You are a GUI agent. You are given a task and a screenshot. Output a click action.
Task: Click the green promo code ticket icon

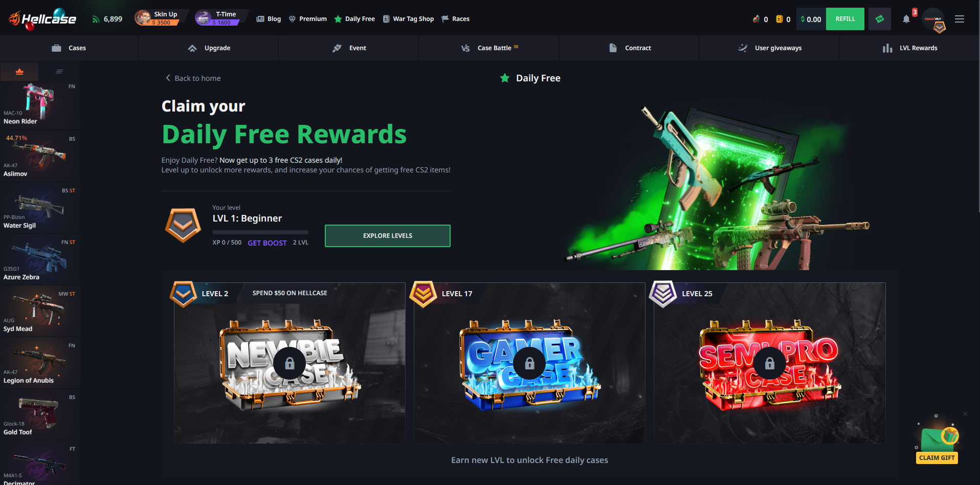[880, 19]
